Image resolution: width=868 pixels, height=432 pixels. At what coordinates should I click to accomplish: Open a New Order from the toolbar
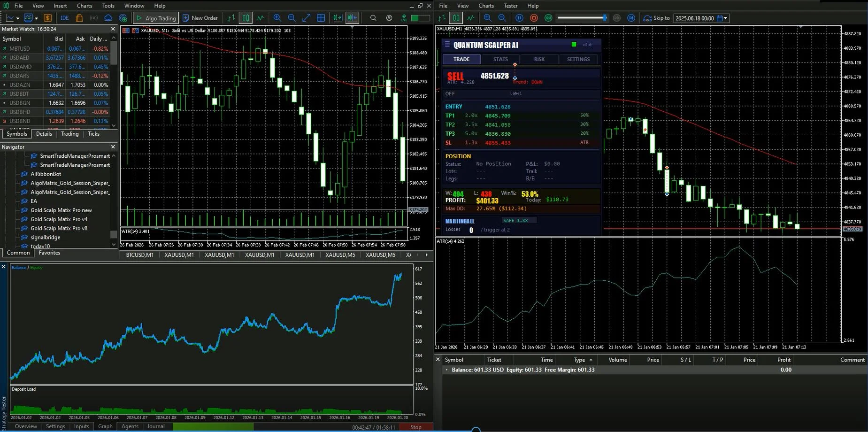pyautogui.click(x=200, y=18)
